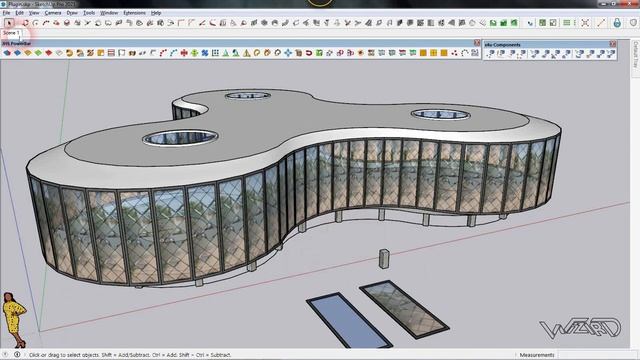Open the Edit menu
The image size is (640, 360).
[20, 13]
